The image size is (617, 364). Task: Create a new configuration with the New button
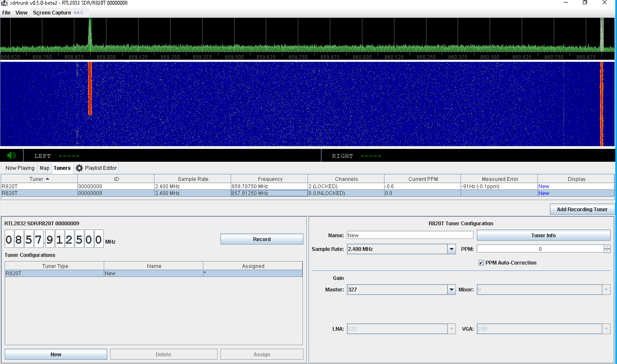56,354
